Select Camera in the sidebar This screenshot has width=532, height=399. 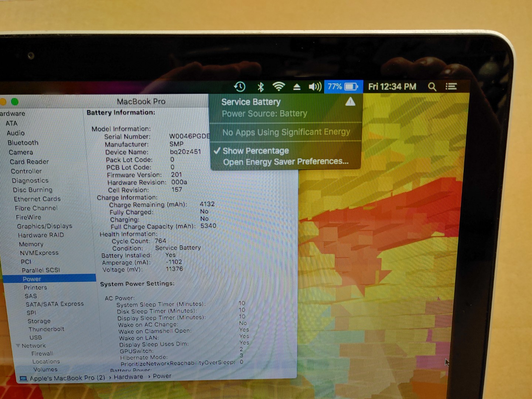point(21,152)
